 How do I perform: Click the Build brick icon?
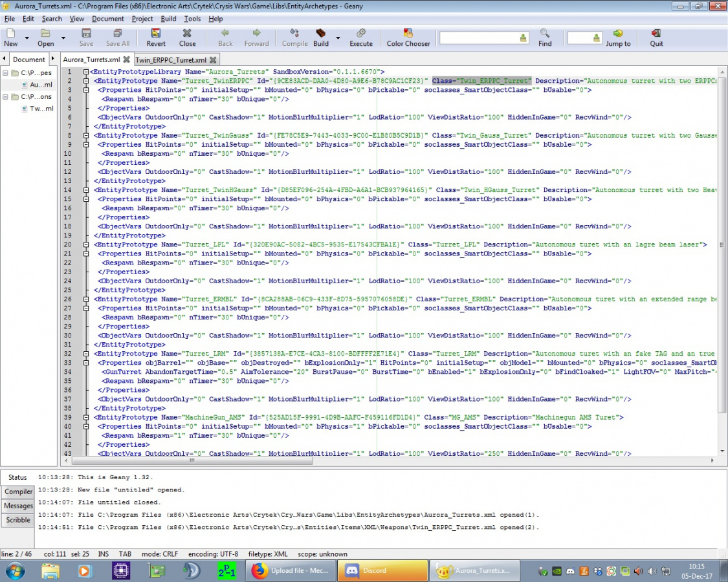click(x=321, y=34)
